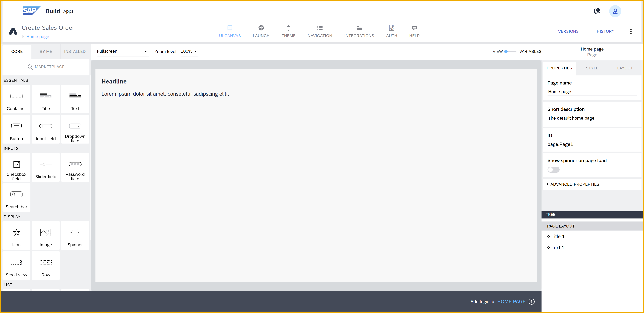Click the Marketplace search link
Viewport: 644px width, 313px height.
[46, 67]
